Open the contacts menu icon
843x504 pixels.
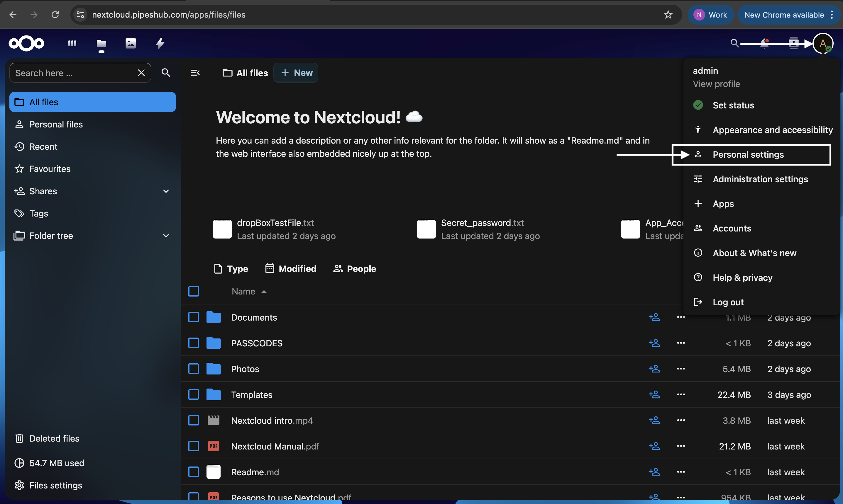tap(793, 43)
